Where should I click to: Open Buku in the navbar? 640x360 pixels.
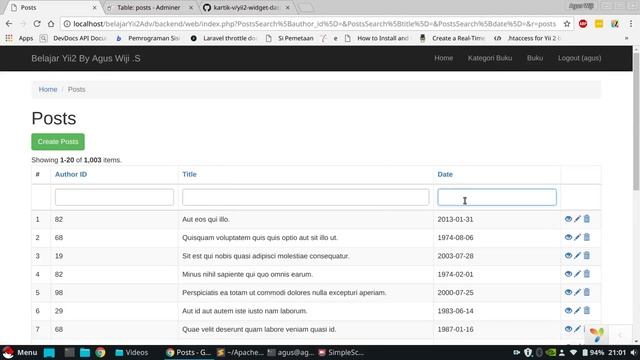pyautogui.click(x=535, y=58)
